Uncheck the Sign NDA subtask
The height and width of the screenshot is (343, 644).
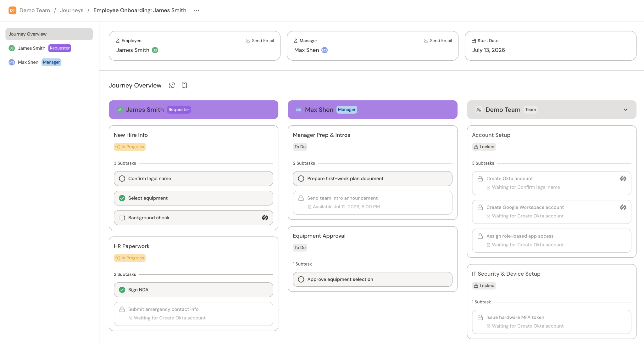[x=122, y=290]
